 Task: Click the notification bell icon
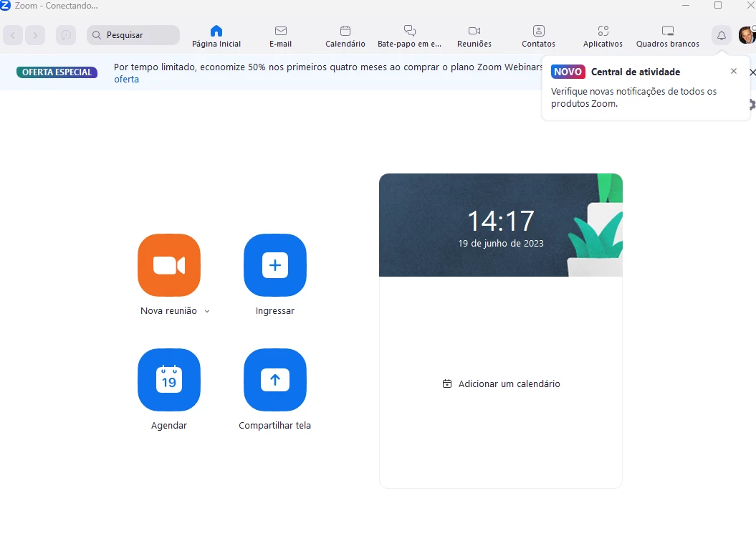722,35
